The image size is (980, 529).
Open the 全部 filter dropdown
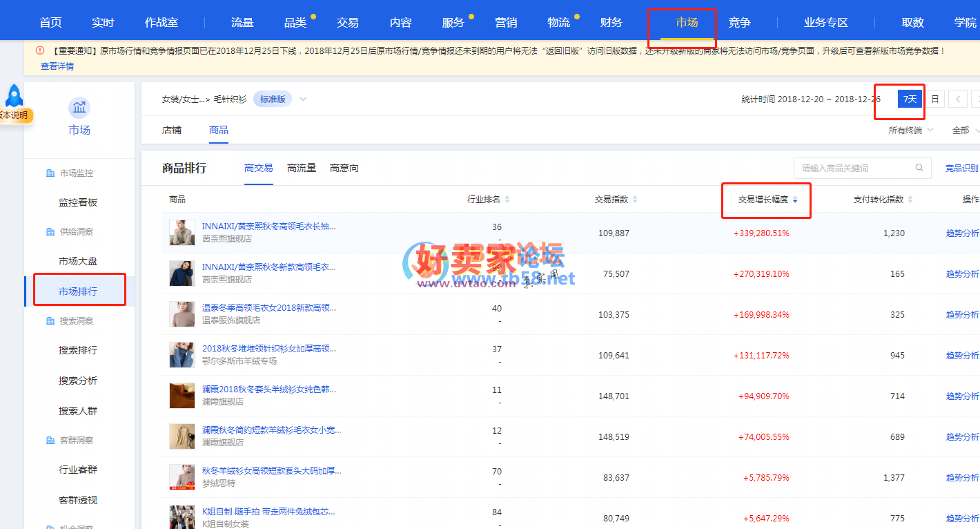tap(964, 130)
